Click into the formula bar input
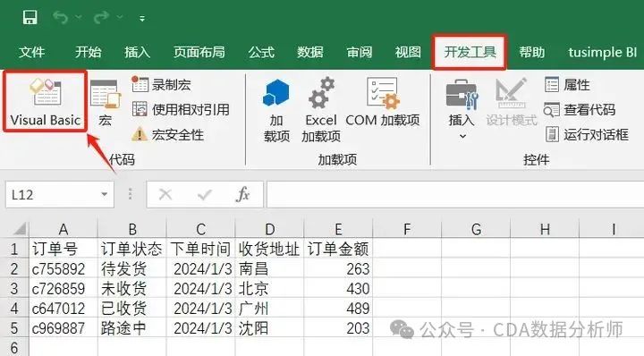 click(x=455, y=194)
